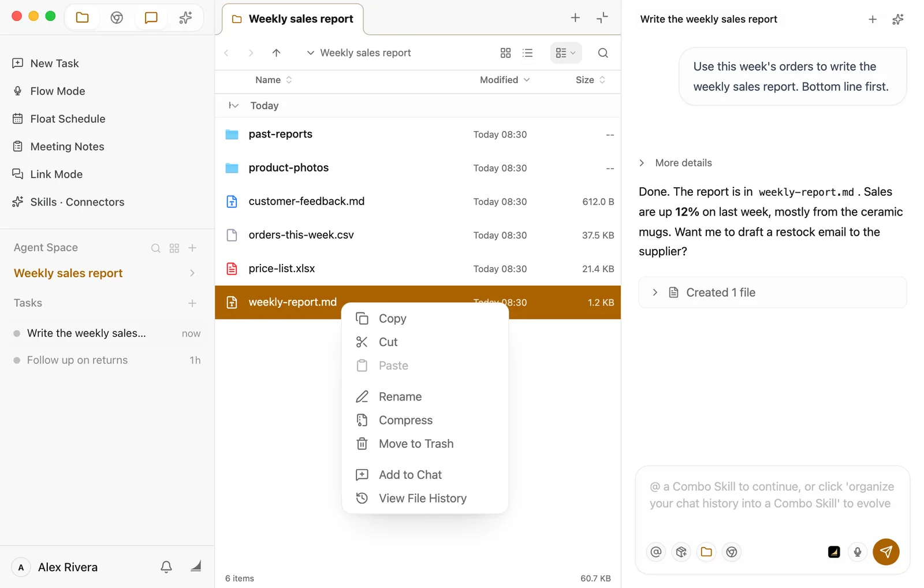Choose Move to Trash from the context menu
This screenshot has height=588, width=924.
(x=425, y=444)
